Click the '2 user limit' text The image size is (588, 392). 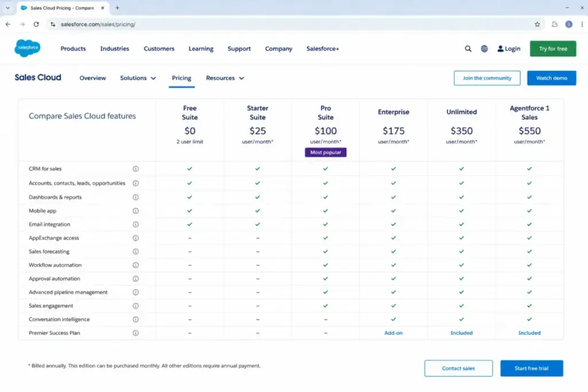(189, 142)
